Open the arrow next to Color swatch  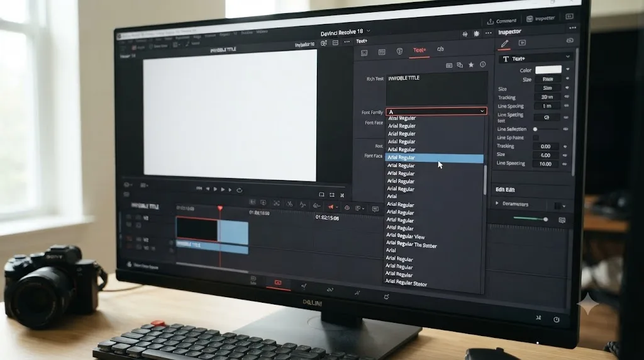pyautogui.click(x=568, y=69)
